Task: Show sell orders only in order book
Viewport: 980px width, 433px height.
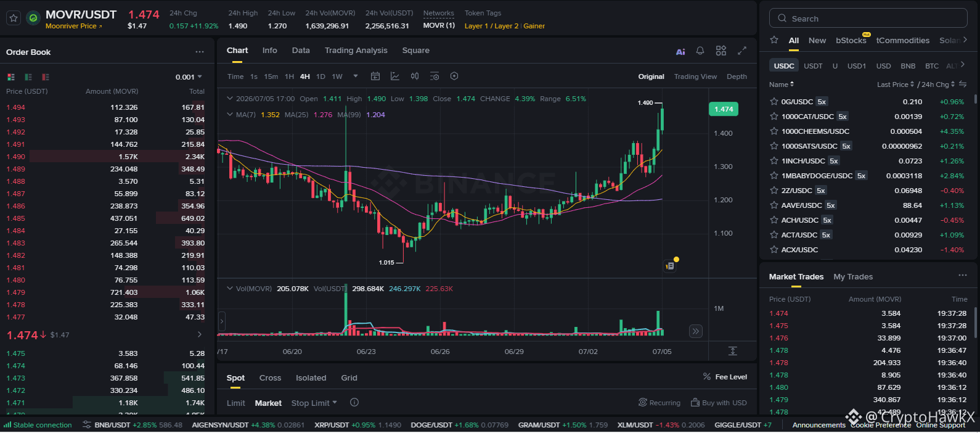Action: pos(46,77)
